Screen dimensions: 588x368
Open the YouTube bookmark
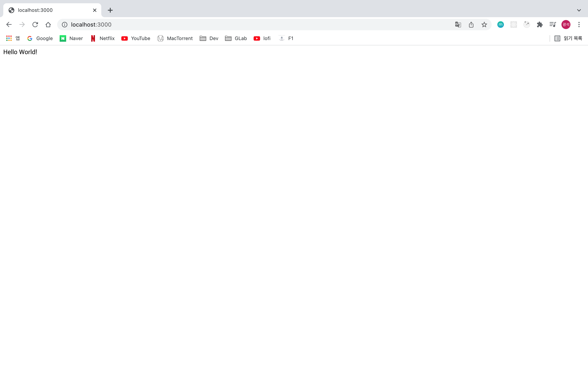pos(136,38)
